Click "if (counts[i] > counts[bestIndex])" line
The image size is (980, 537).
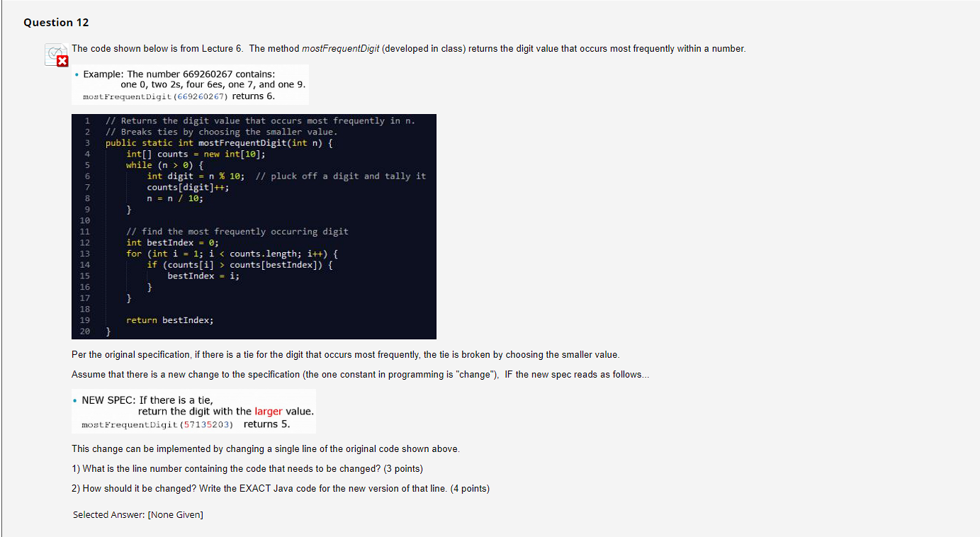240,265
